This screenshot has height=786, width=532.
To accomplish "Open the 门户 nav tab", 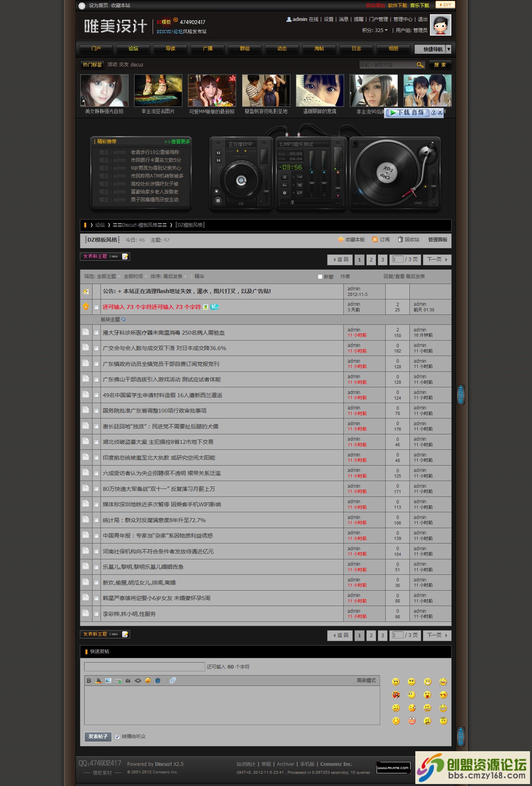I will click(96, 49).
